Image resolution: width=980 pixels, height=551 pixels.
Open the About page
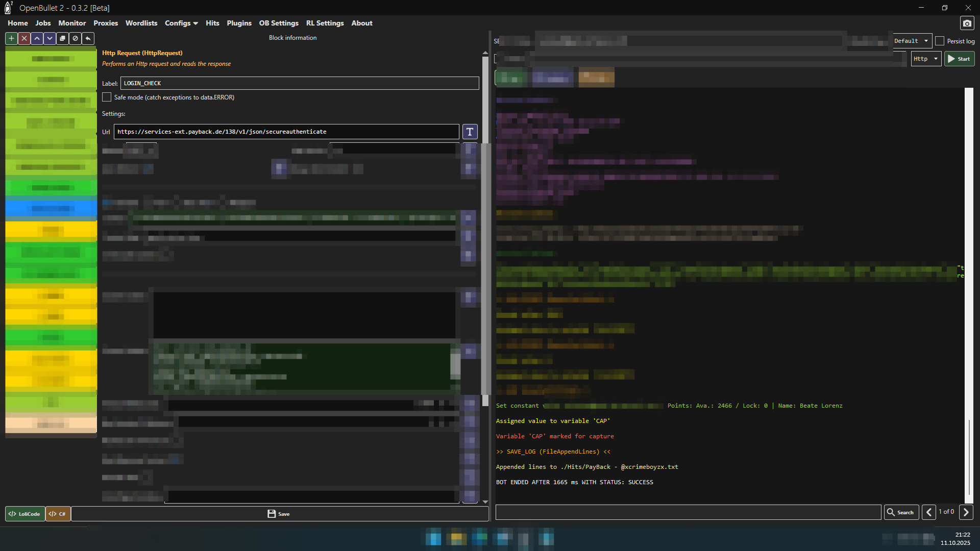click(362, 23)
